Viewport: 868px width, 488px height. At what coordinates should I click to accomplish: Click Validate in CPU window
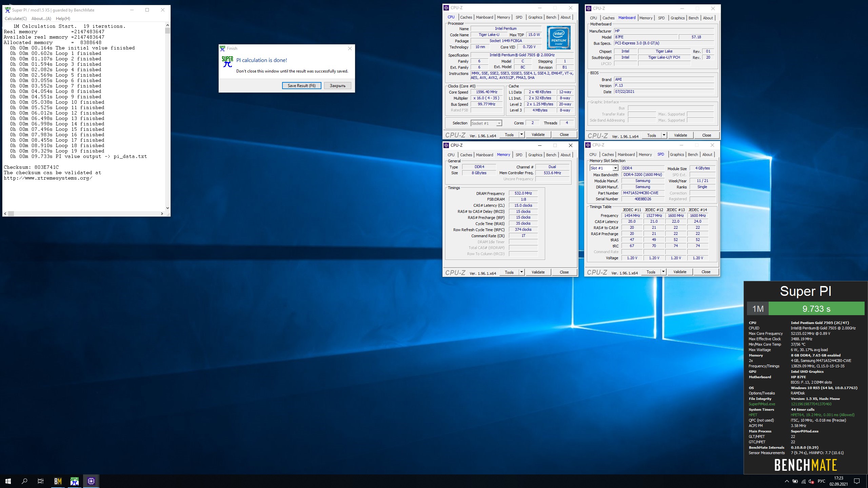538,135
